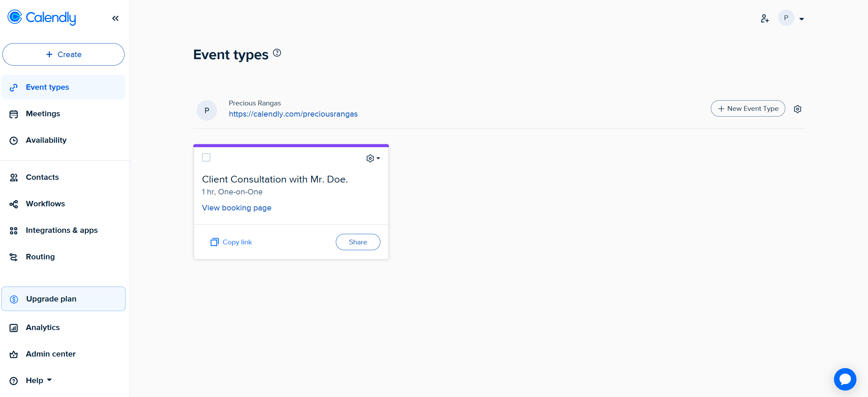Click the gear icon next to New Event Type

tap(797, 109)
